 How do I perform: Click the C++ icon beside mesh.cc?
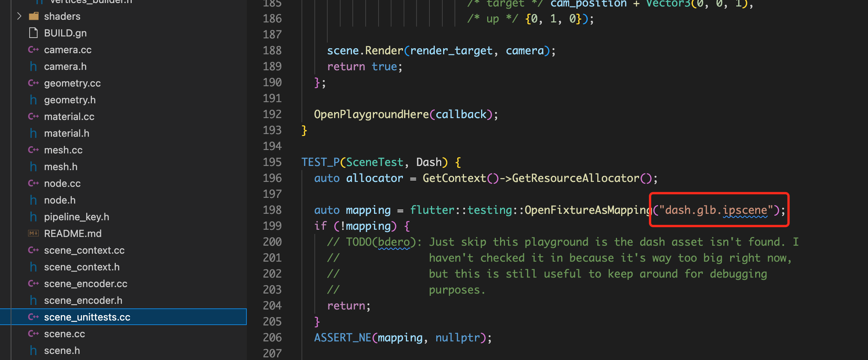(33, 150)
